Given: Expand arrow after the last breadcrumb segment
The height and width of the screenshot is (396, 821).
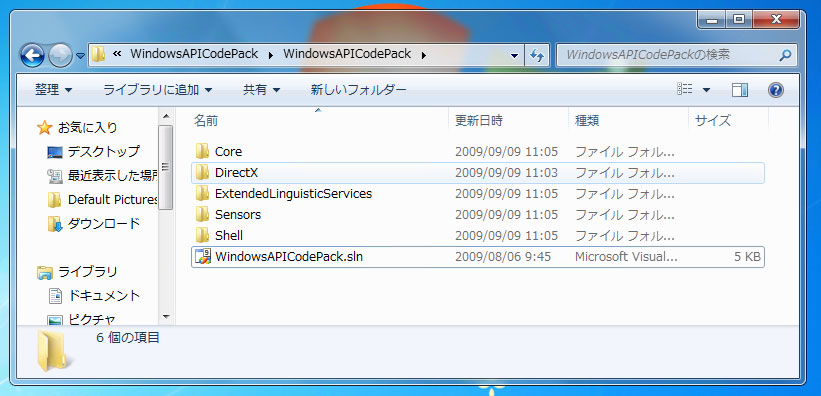Looking at the screenshot, I should pos(423,54).
